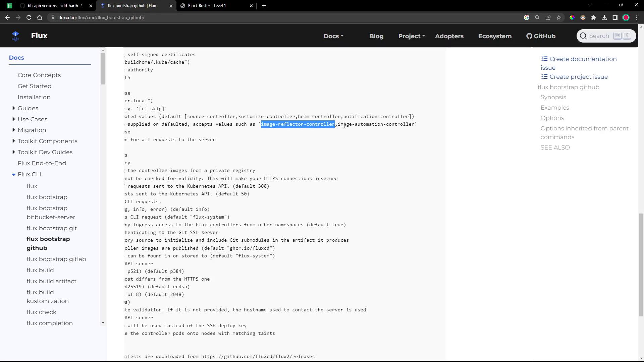This screenshot has width=644, height=362.
Task: Open the Blog nav item
Action: click(376, 36)
